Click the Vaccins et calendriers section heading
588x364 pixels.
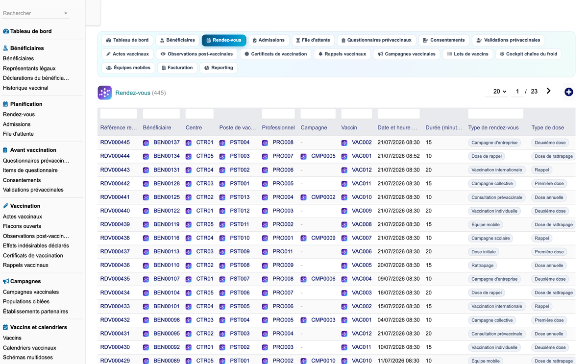click(39, 327)
